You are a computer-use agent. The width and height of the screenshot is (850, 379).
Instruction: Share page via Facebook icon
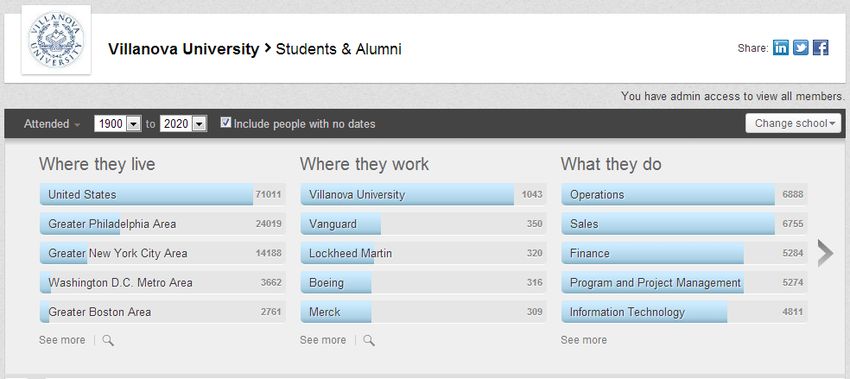[x=821, y=48]
